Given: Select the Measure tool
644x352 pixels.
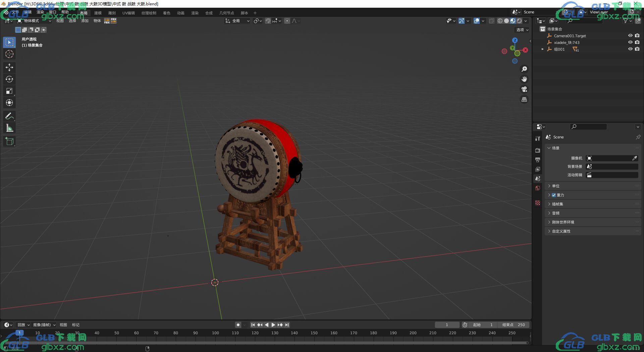Looking at the screenshot, I should click(x=9, y=128).
